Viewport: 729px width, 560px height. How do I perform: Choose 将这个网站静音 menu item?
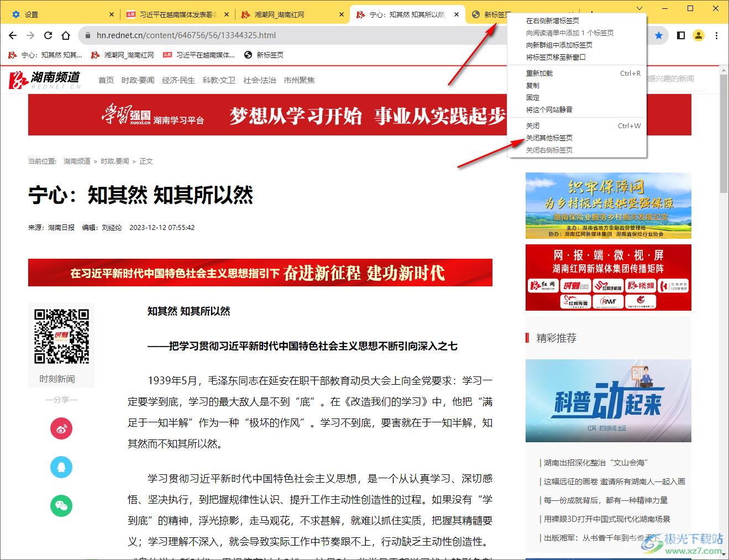577,109
